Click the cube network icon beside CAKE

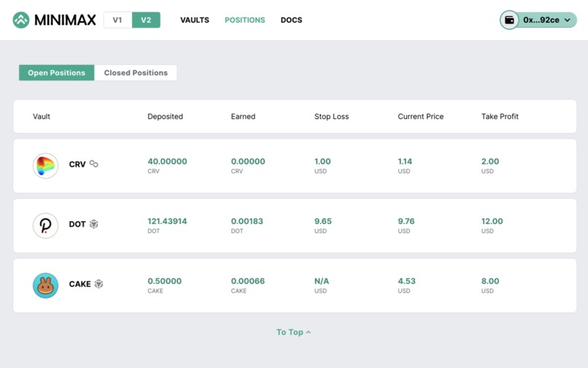pos(98,283)
